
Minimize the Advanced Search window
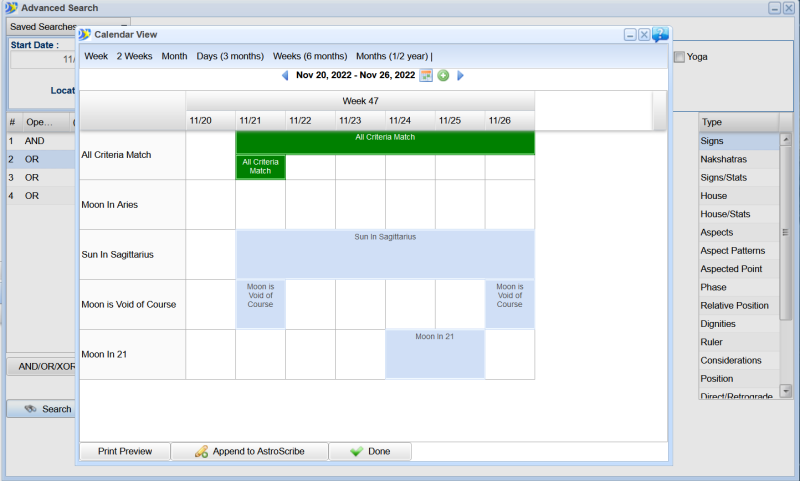(x=774, y=8)
